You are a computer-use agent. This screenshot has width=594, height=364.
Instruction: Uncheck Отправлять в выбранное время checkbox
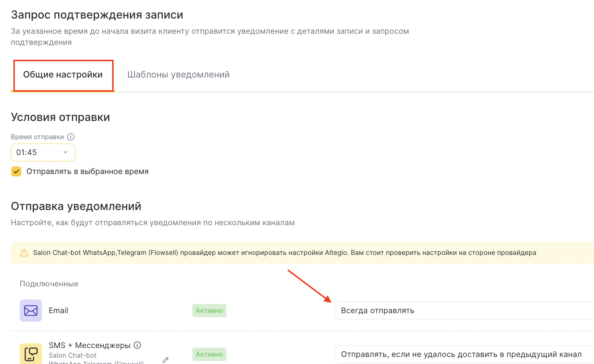click(16, 171)
